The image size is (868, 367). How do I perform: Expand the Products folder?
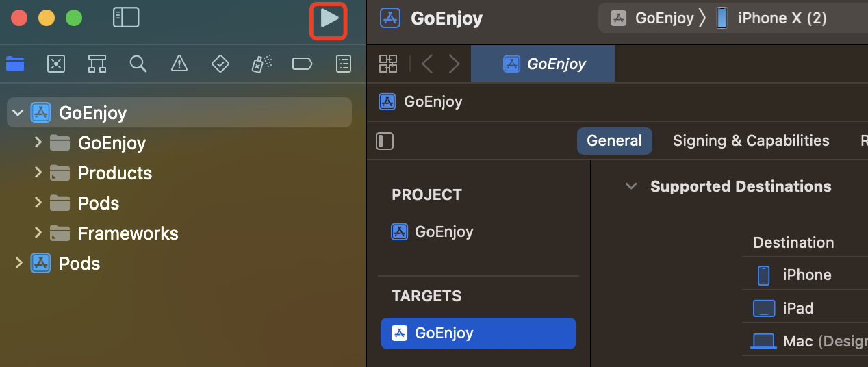click(38, 173)
